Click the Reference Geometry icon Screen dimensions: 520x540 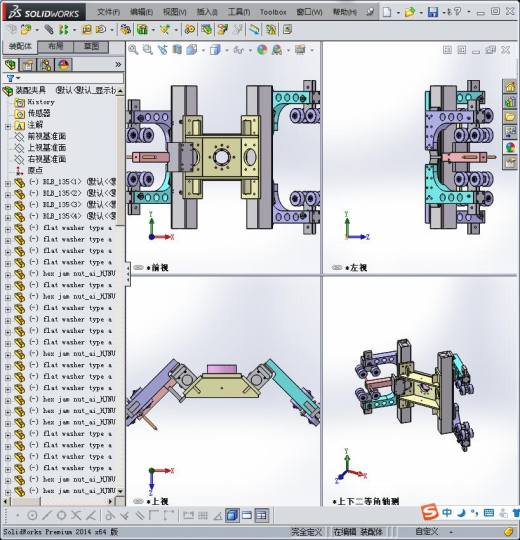(x=165, y=30)
